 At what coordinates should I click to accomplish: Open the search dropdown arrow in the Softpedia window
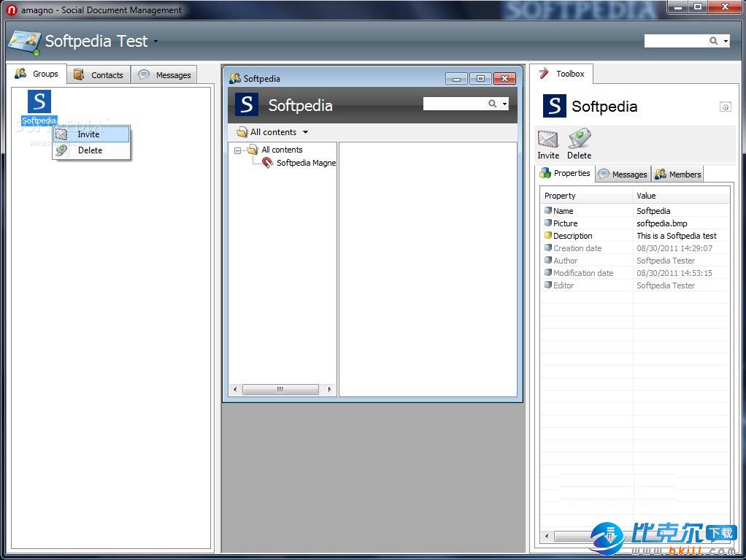coord(504,104)
